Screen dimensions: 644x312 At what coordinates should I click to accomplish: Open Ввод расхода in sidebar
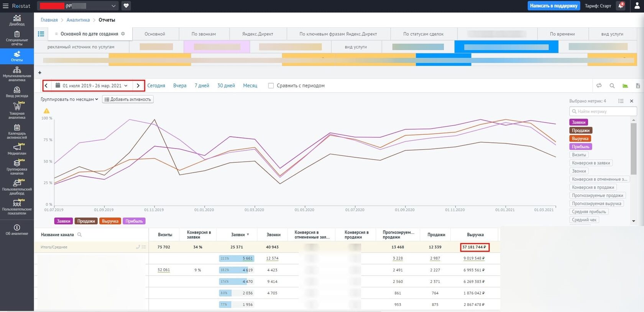tap(17, 92)
